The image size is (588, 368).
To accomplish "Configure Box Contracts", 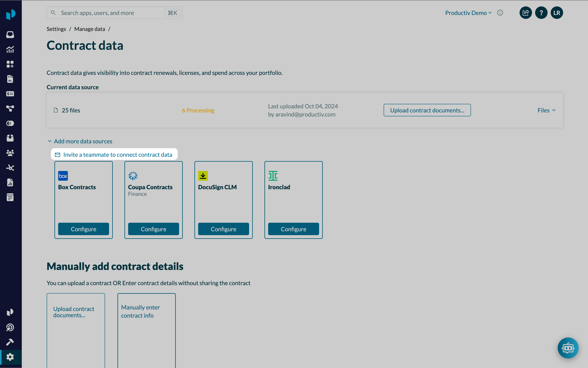I will (83, 229).
